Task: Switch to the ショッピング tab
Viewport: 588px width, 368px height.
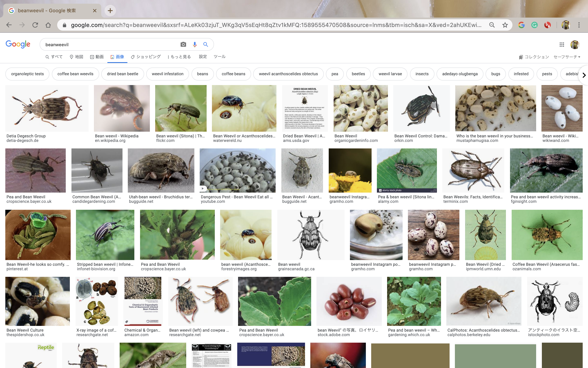Action: click(146, 57)
